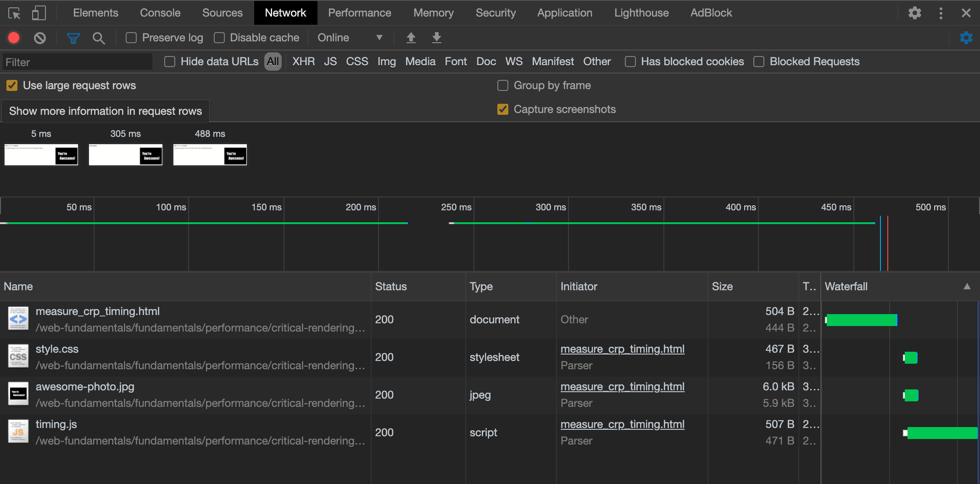Filter requests by XHR type

point(303,62)
